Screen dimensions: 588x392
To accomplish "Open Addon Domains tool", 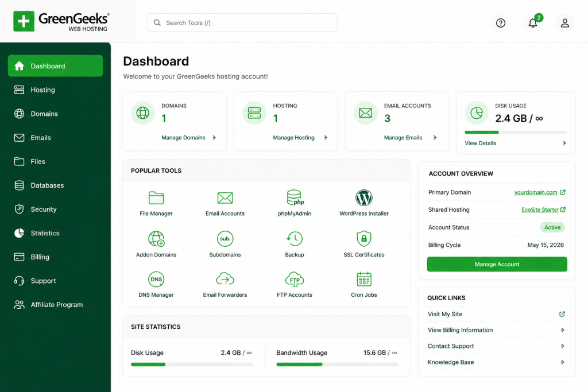I will tap(156, 244).
